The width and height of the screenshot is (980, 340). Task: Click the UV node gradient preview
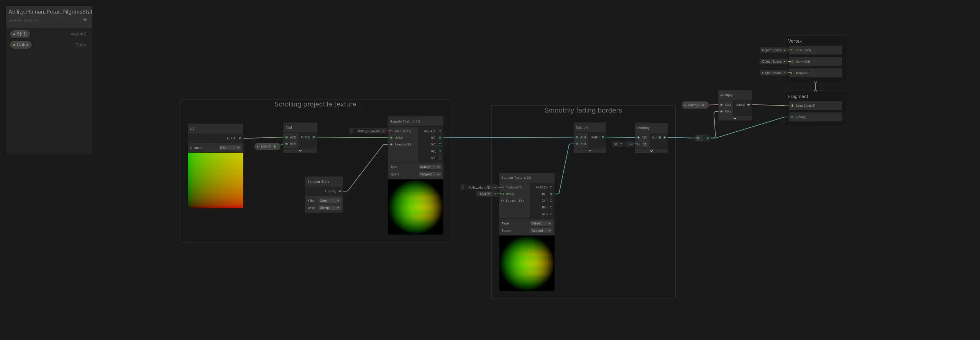coord(215,180)
